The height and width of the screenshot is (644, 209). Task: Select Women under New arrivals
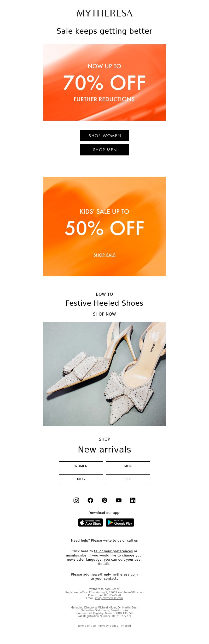[x=81, y=466]
